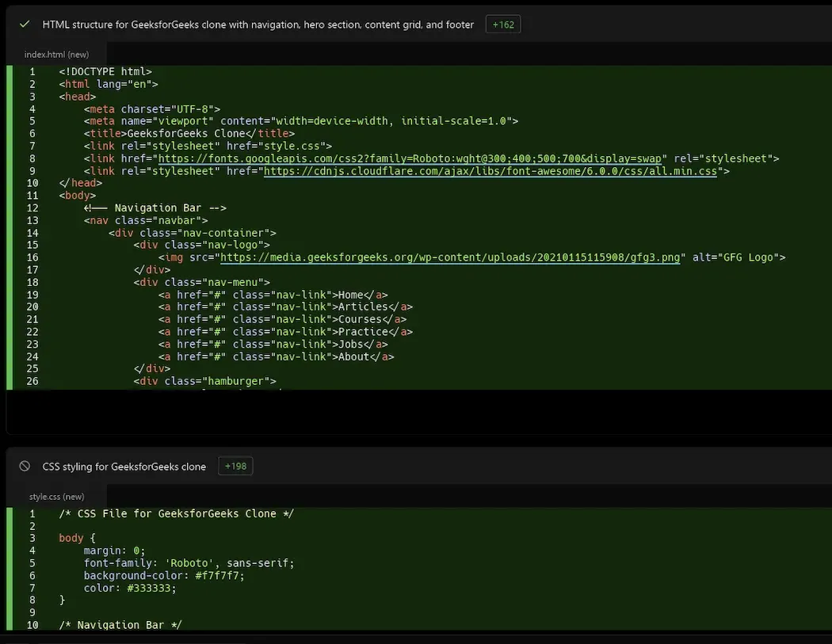Click the green checkmark beside the HTML summary
Viewport: 832px width, 644px height.
click(x=24, y=24)
